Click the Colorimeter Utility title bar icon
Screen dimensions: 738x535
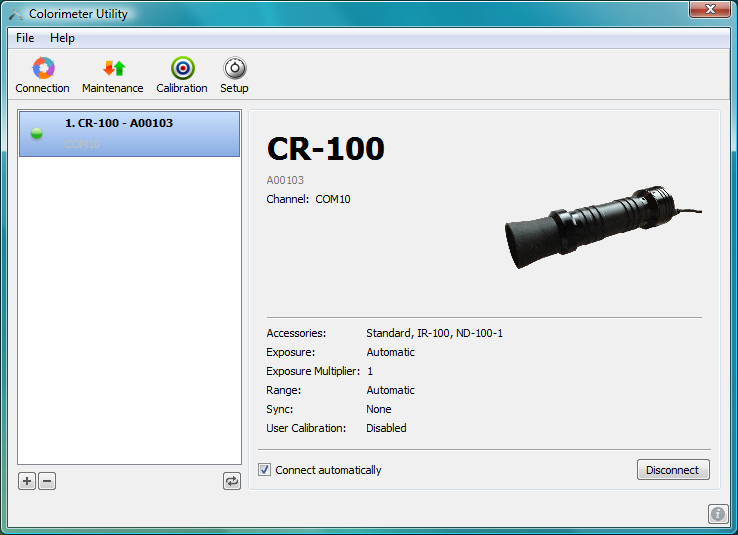pos(16,14)
